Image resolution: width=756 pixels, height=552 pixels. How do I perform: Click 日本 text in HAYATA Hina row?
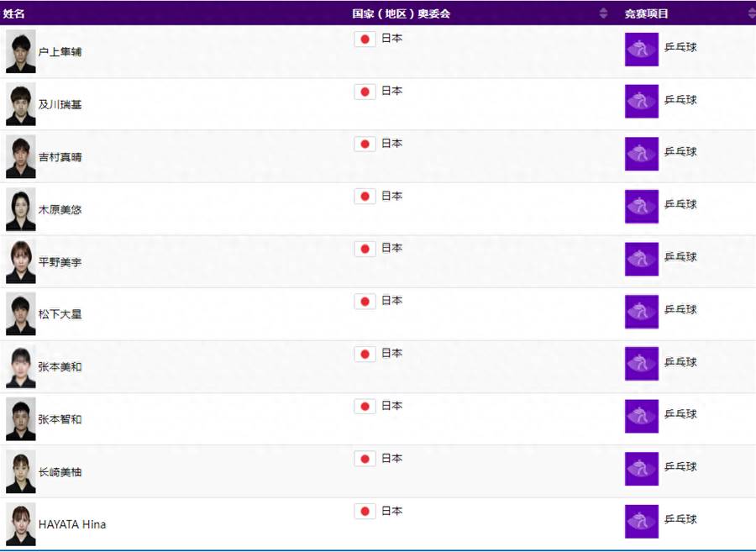click(x=391, y=511)
